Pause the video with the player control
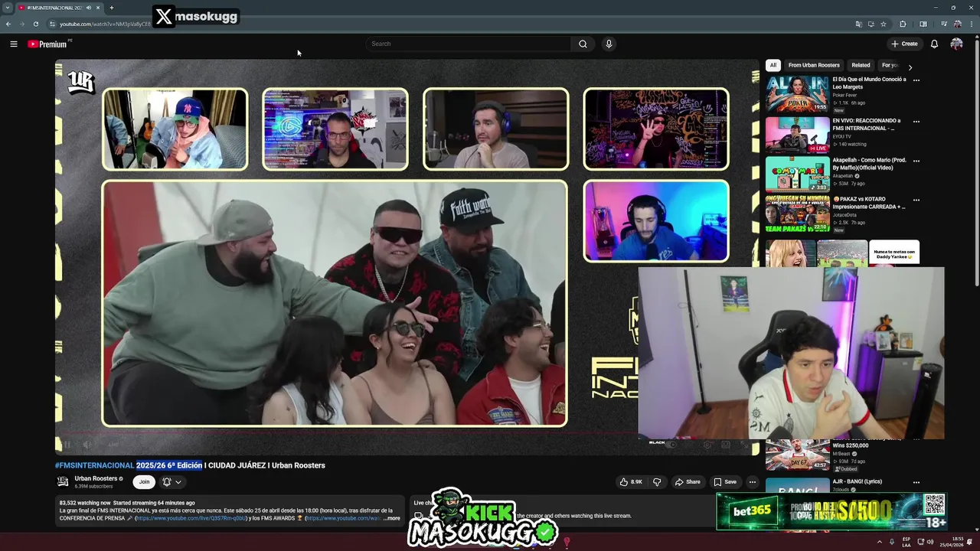This screenshot has height=551, width=980. click(67, 444)
